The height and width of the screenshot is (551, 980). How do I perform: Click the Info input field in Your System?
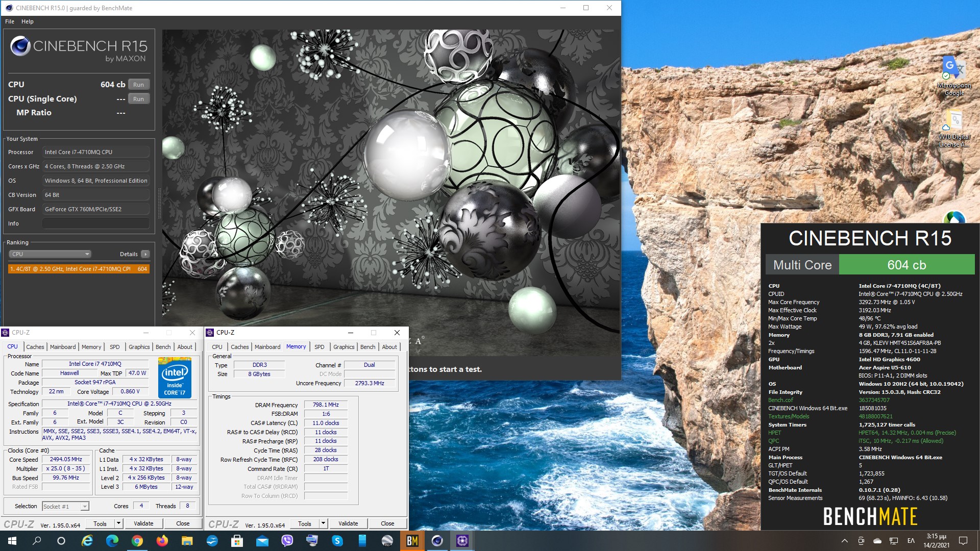pyautogui.click(x=96, y=223)
